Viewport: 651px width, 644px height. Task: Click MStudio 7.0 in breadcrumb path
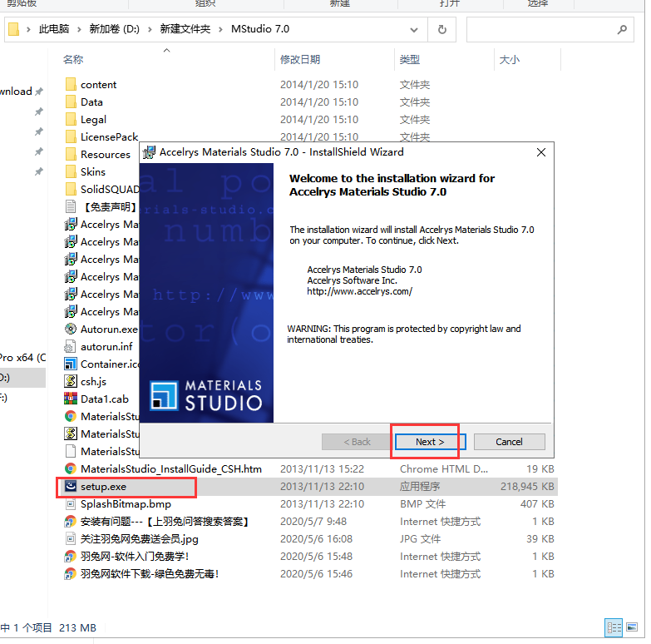(260, 29)
